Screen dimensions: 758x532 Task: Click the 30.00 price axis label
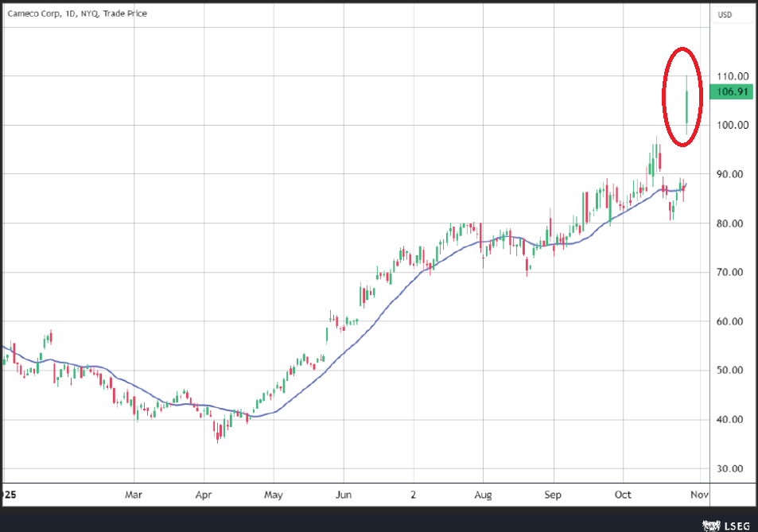(729, 468)
